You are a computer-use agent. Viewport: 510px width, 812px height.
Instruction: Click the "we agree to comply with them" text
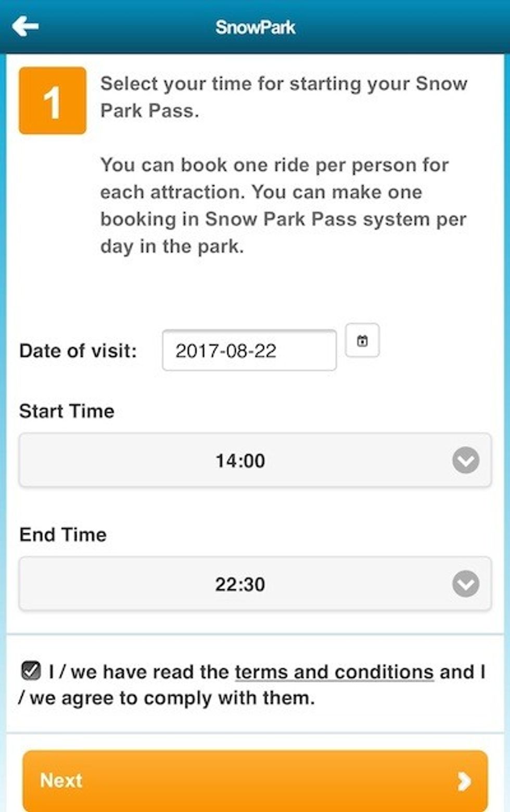click(x=172, y=698)
